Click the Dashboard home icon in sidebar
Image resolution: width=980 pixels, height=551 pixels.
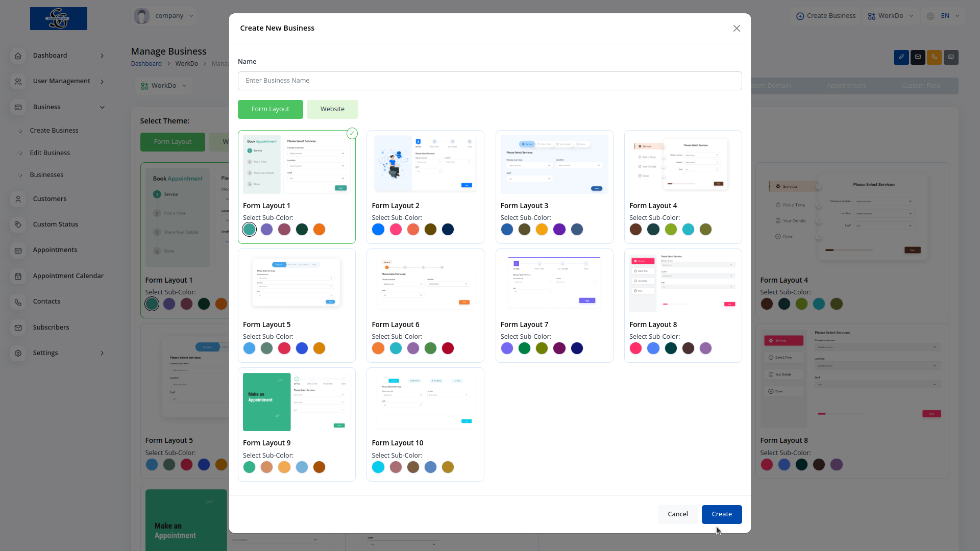18,56
